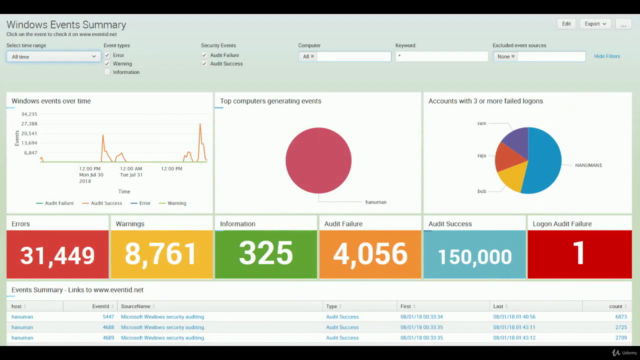Screen dimensions: 640x360
Task: Open EventId 5447 link
Action: click(108, 317)
